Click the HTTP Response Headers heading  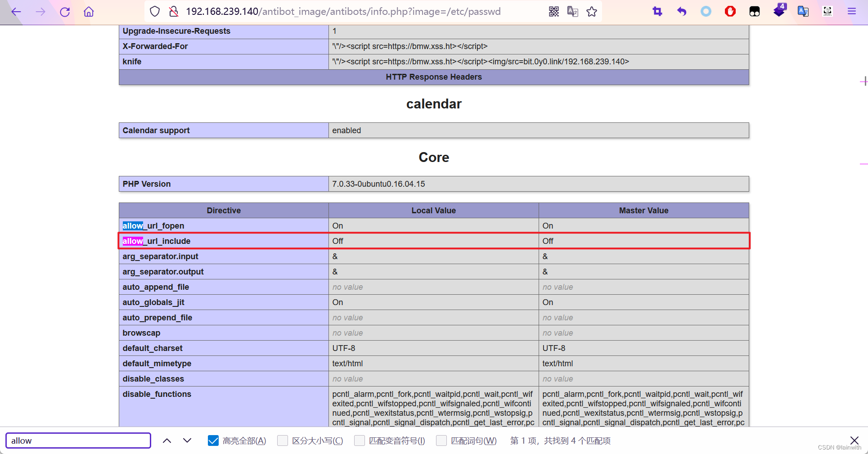[x=434, y=77]
